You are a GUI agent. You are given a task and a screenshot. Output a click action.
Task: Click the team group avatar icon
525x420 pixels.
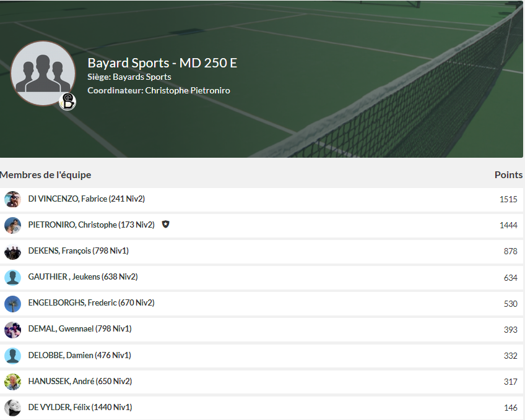[43, 73]
